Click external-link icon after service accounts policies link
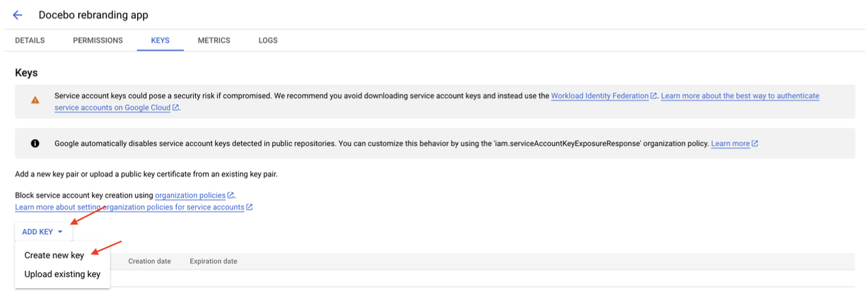Image resolution: width=868 pixels, height=300 pixels. 249,207
